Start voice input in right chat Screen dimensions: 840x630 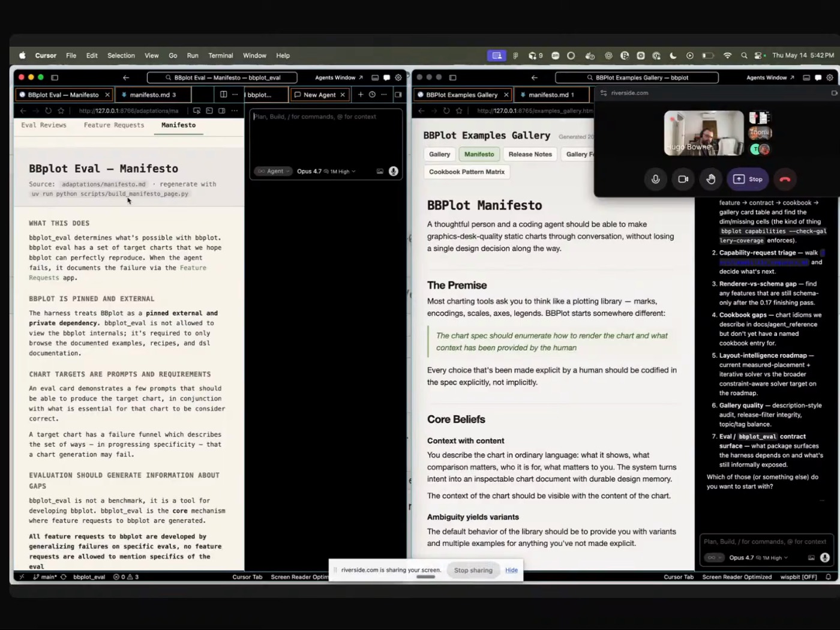825,557
